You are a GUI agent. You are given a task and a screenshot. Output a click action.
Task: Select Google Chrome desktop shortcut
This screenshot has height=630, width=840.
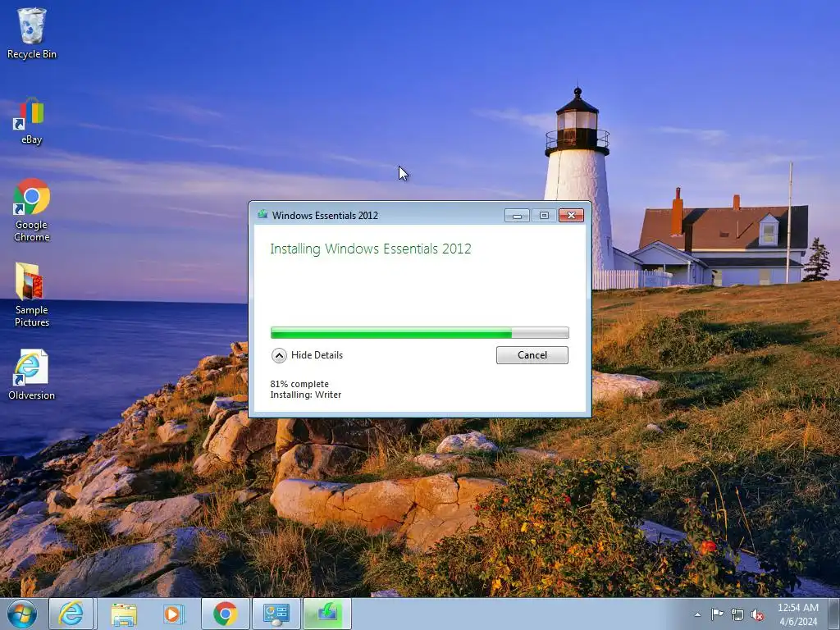tap(32, 210)
